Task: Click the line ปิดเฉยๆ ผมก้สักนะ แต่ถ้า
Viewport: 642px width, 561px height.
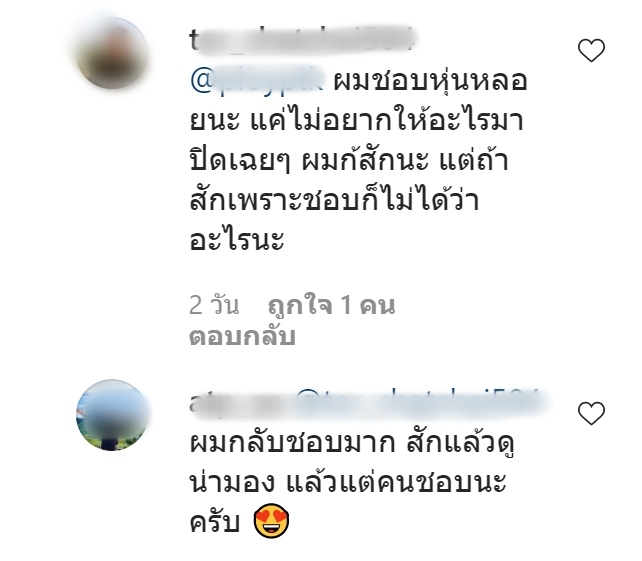Action: tap(349, 159)
